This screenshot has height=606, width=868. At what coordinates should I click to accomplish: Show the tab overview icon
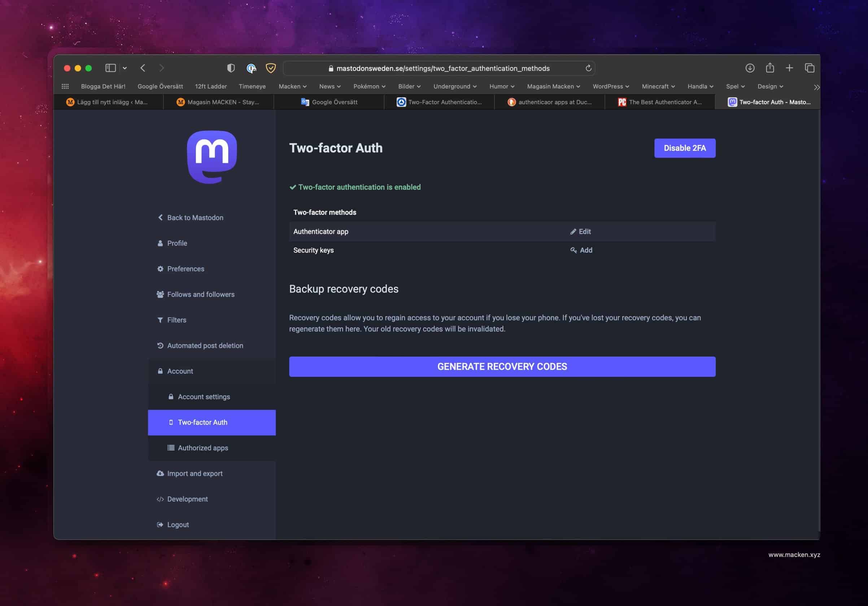(x=810, y=68)
